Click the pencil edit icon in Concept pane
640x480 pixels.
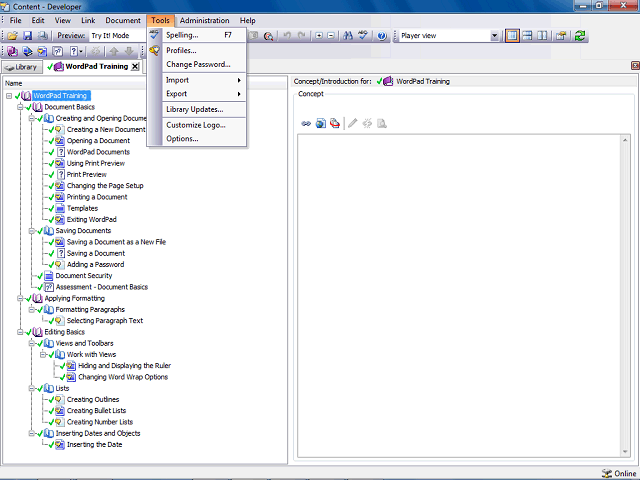pyautogui.click(x=353, y=123)
